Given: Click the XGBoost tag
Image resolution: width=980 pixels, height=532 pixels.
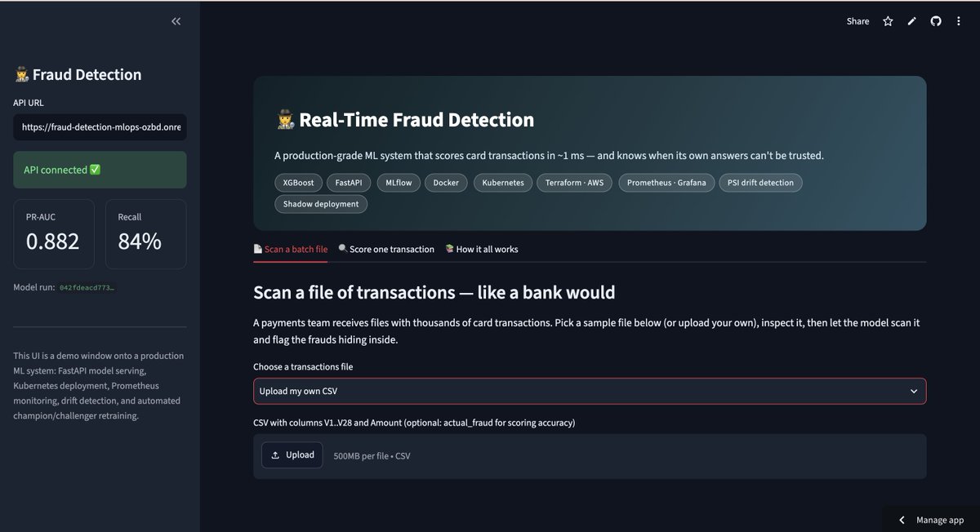Looking at the screenshot, I should [298, 183].
